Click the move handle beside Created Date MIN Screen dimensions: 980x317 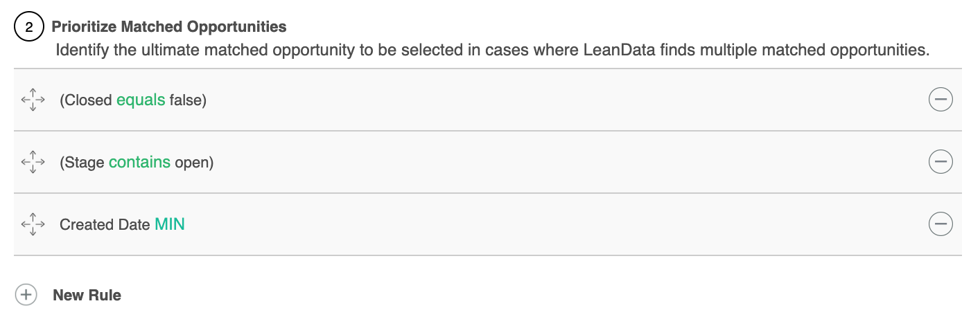pyautogui.click(x=33, y=224)
